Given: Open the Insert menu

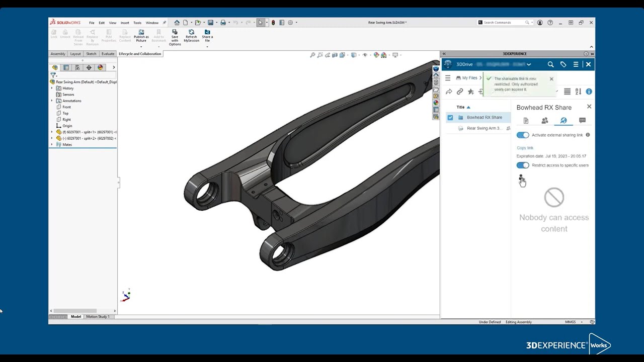Looking at the screenshot, I should tap(125, 23).
